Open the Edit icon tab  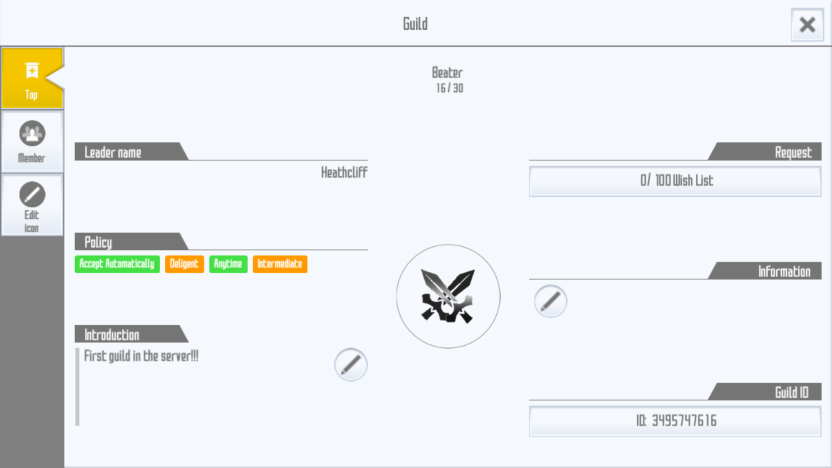pyautogui.click(x=32, y=205)
